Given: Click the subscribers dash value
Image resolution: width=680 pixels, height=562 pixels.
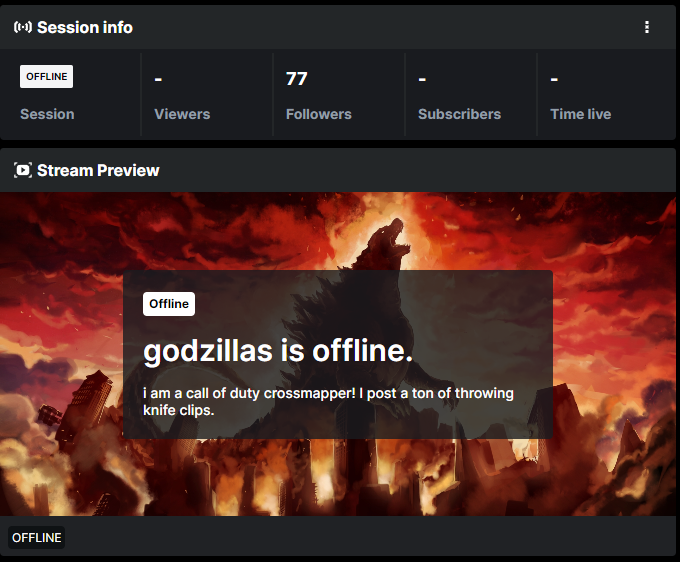Looking at the screenshot, I should 422,79.
